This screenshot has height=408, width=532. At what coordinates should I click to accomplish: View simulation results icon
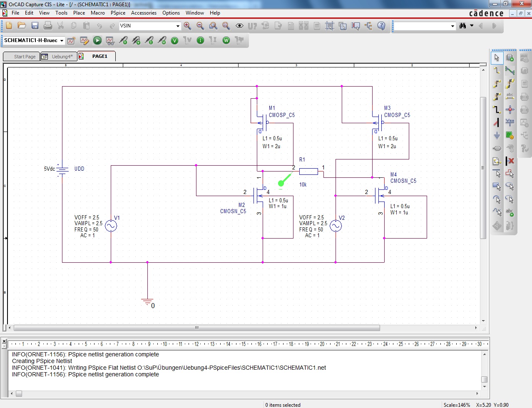[x=110, y=40]
